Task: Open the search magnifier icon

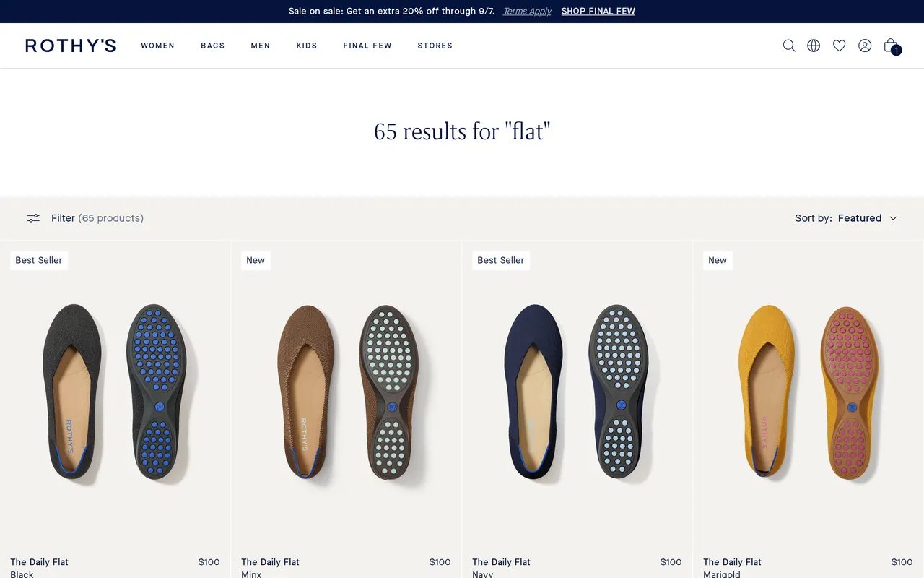Action: (x=789, y=46)
